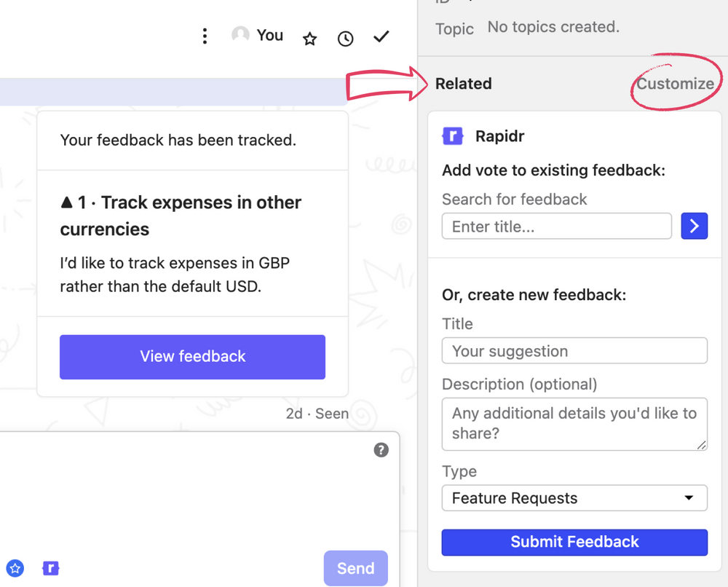Resolve the conversation with the checkmark icon
This screenshot has width=728, height=587.
381,36
